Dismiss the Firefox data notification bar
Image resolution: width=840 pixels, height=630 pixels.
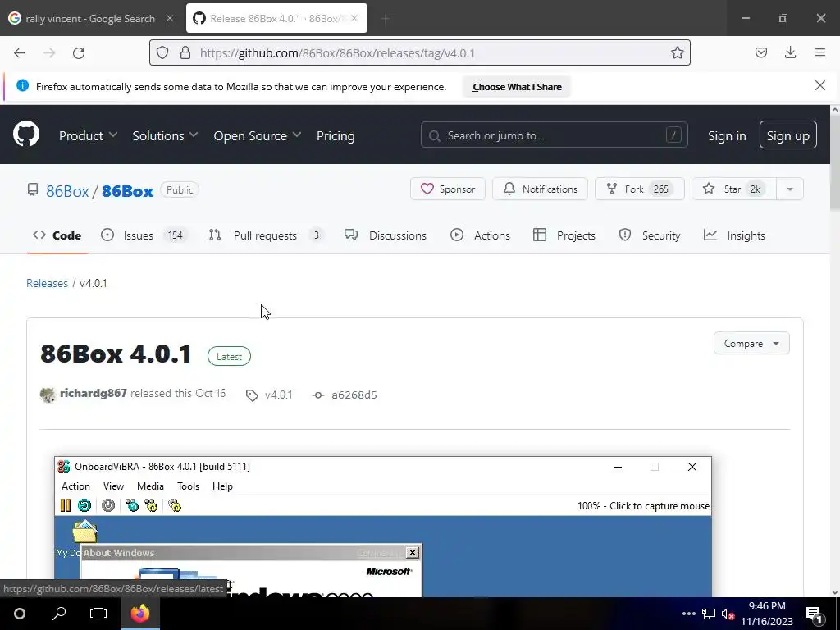pyautogui.click(x=819, y=85)
